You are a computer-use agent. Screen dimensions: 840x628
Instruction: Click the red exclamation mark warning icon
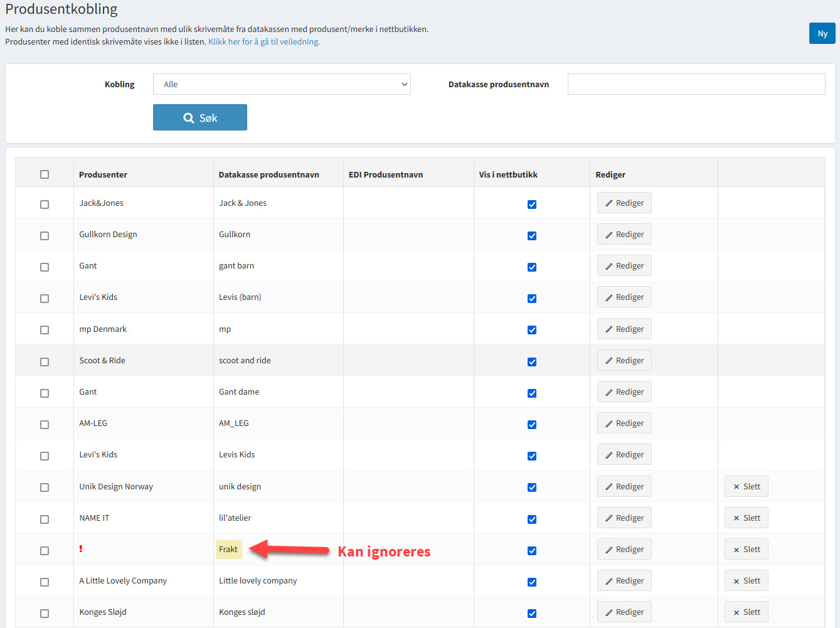coord(81,549)
